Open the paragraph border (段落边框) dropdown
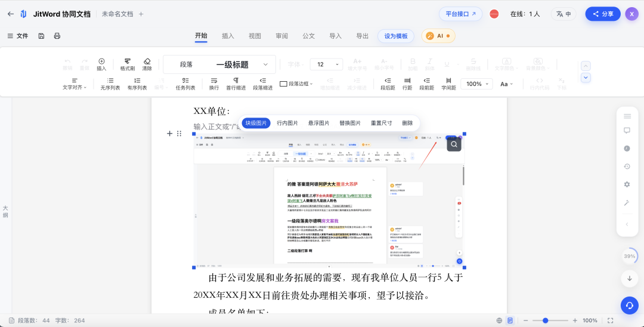 click(296, 84)
